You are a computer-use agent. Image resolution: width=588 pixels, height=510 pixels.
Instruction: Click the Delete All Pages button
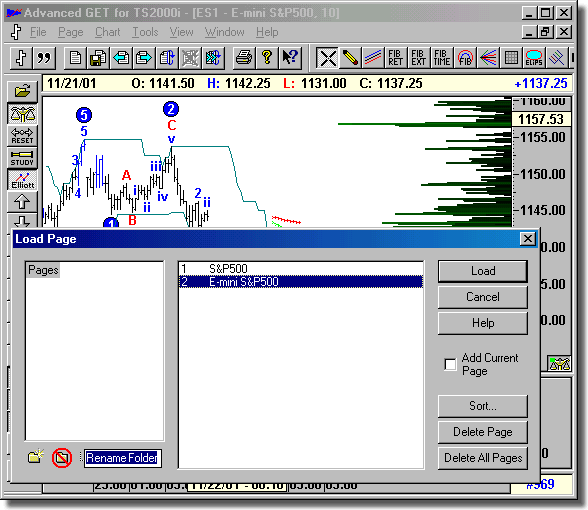pos(483,458)
